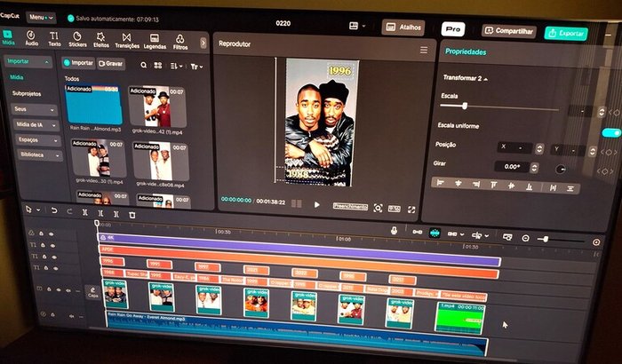
Task: Expand the Mídia de IA section
Action: coord(32,124)
